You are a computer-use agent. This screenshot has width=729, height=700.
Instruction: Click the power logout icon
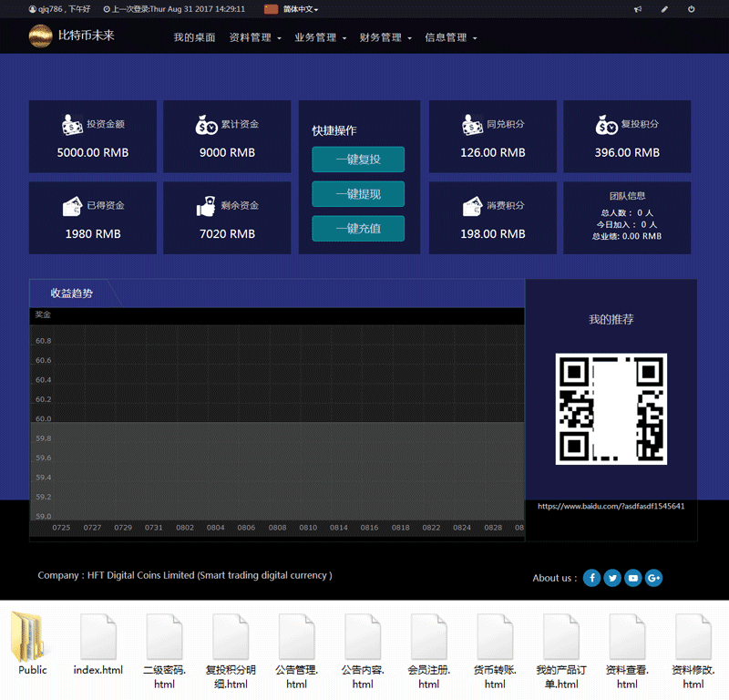point(692,9)
